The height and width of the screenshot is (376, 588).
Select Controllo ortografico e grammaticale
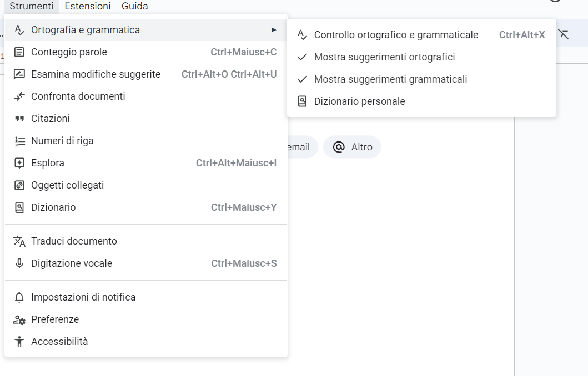click(x=396, y=34)
